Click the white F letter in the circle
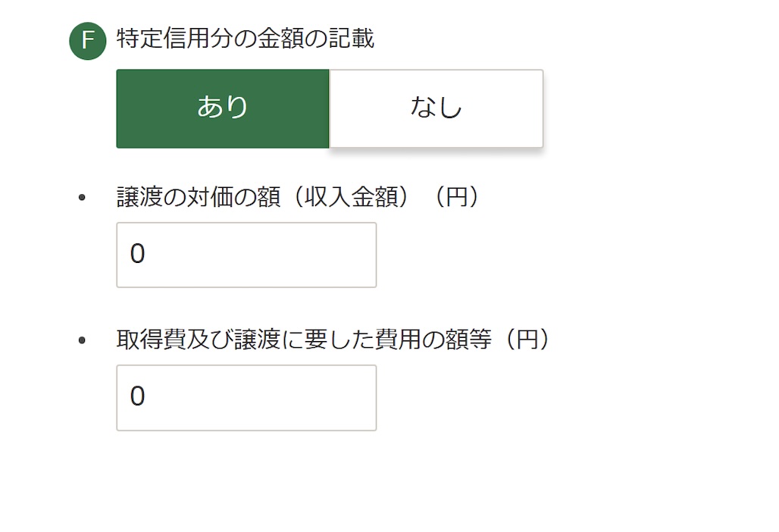779x532 pixels. (88, 40)
